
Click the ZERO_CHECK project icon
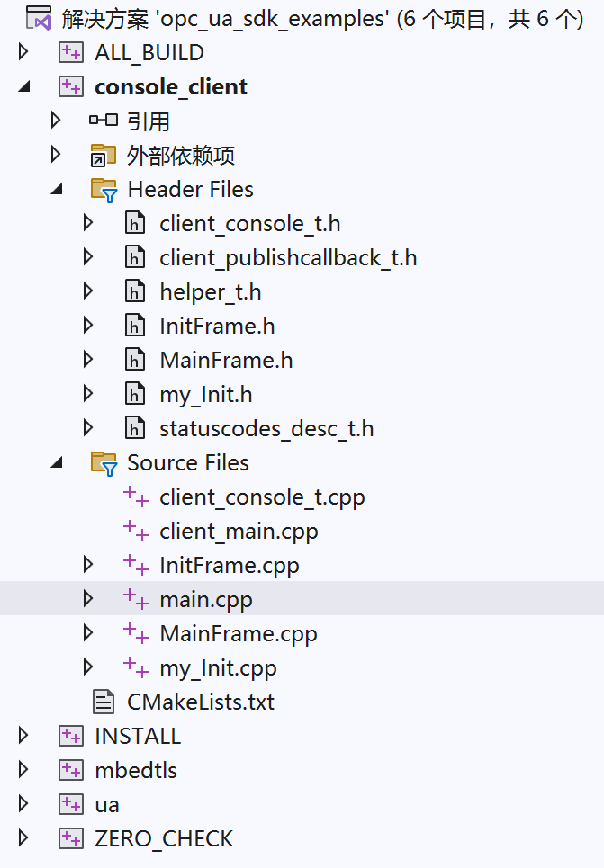pyautogui.click(x=71, y=838)
